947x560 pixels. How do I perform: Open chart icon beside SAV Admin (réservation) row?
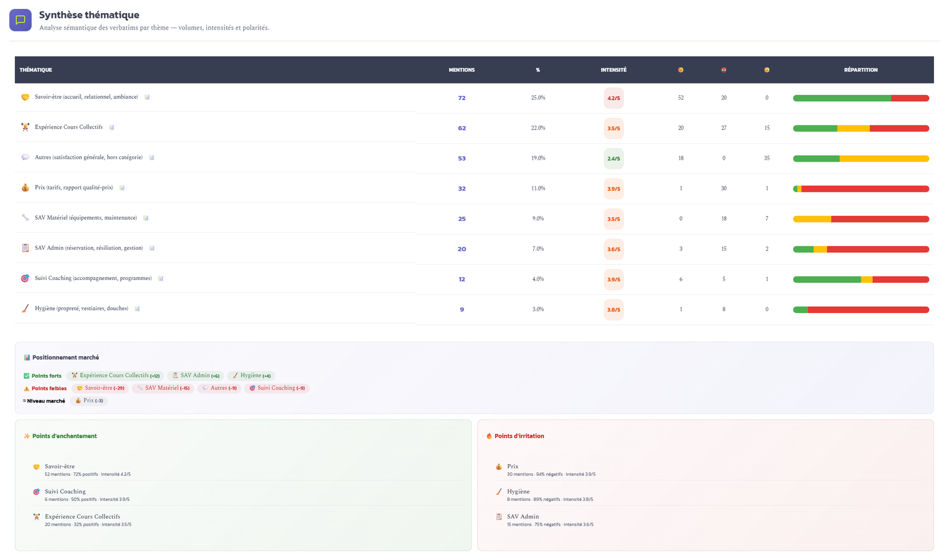tap(152, 248)
